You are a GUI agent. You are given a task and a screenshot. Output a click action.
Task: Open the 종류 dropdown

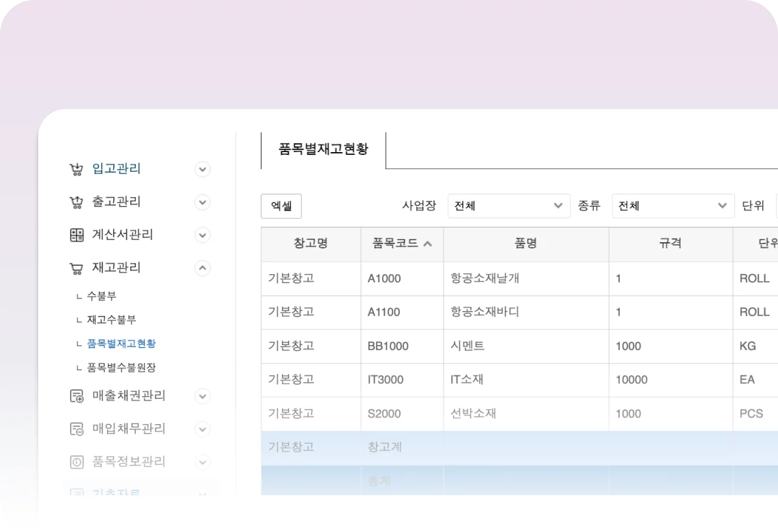point(672,206)
